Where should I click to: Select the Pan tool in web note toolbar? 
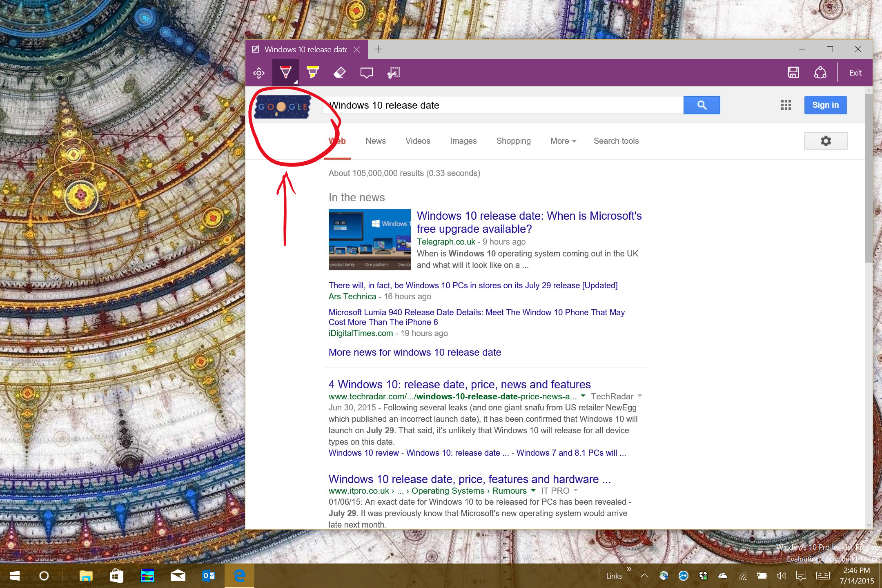pyautogui.click(x=259, y=73)
